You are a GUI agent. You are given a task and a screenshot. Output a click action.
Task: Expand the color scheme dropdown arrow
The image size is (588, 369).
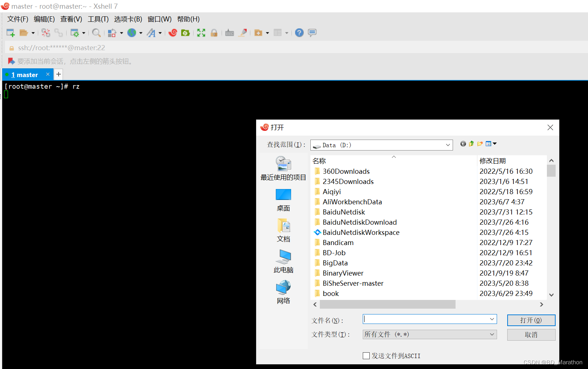122,33
